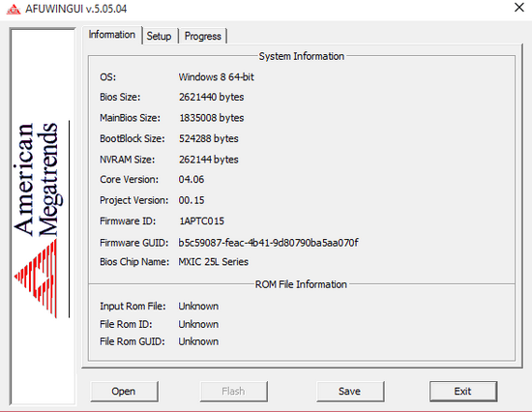The height and width of the screenshot is (412, 532).
Task: Click the AMI icon in title bar
Action: click(14, 9)
